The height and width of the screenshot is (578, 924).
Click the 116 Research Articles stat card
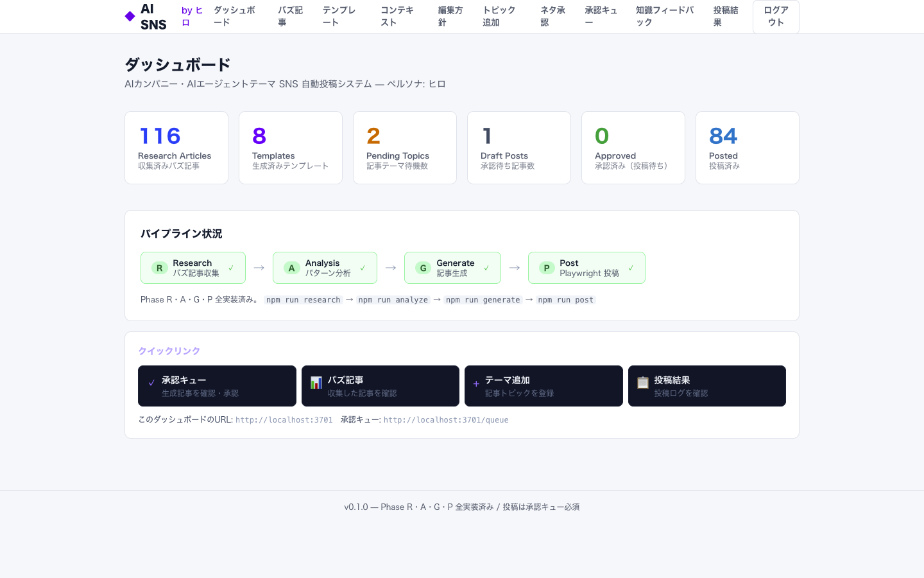tap(176, 148)
